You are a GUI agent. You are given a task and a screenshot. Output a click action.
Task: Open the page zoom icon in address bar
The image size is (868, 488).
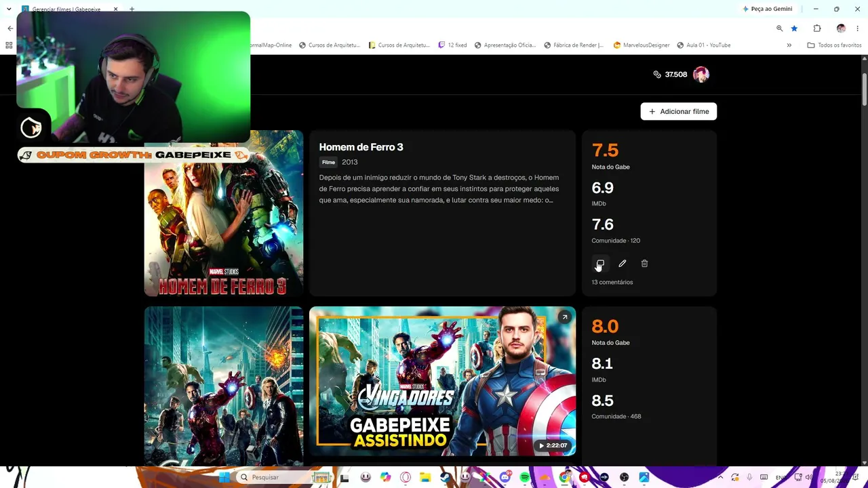pyautogui.click(x=779, y=28)
